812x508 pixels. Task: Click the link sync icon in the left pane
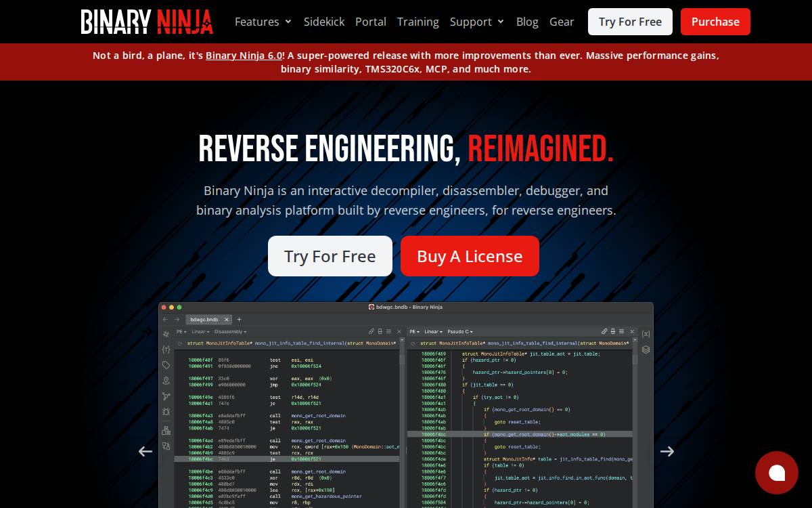coord(371,332)
